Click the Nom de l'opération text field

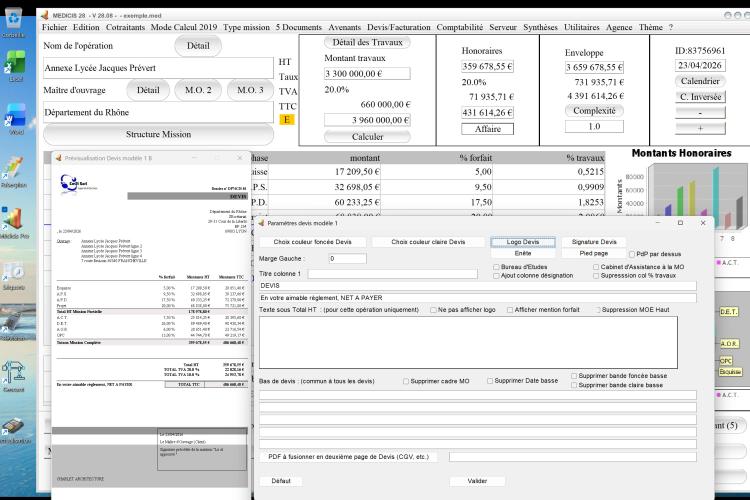click(158, 68)
